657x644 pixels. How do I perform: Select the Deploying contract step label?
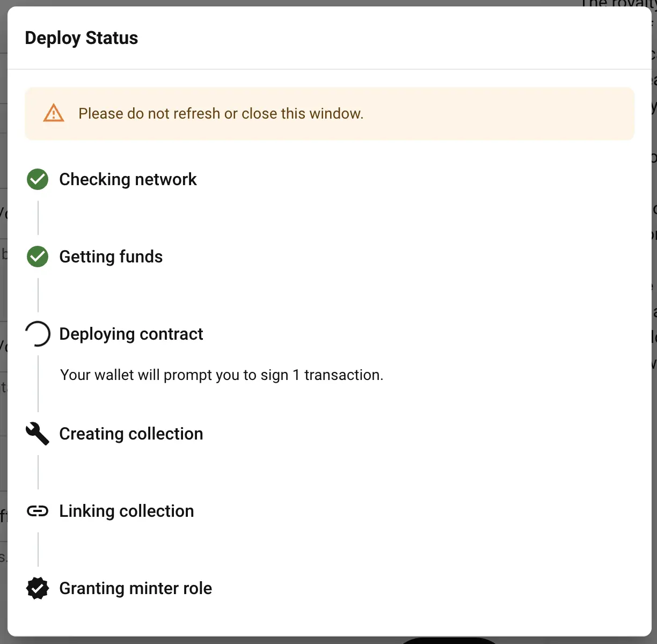(x=131, y=334)
